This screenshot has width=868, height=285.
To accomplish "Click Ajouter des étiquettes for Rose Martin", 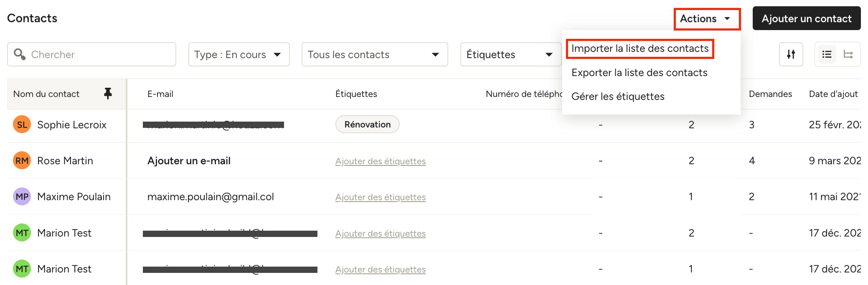I will pyautogui.click(x=381, y=161).
